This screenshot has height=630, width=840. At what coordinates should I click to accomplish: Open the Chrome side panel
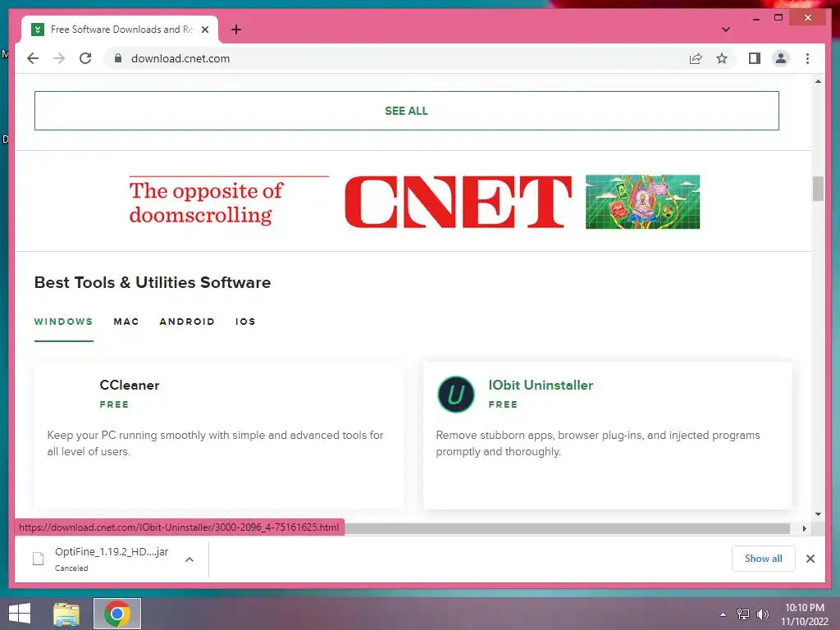755,58
